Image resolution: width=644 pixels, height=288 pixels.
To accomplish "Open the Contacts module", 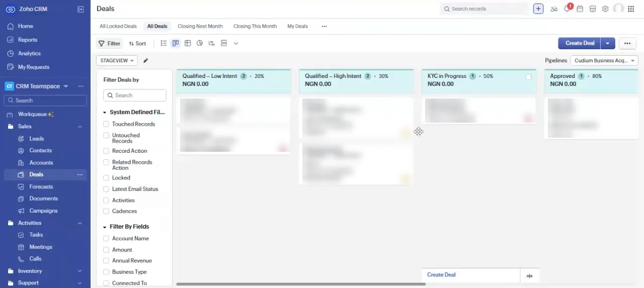I will [x=40, y=150].
